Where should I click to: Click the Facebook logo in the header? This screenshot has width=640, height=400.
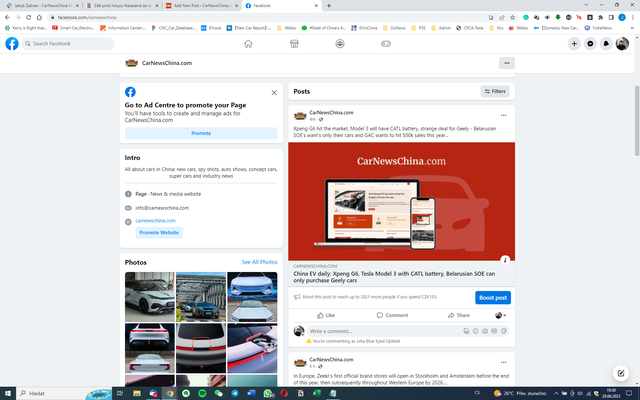point(12,44)
